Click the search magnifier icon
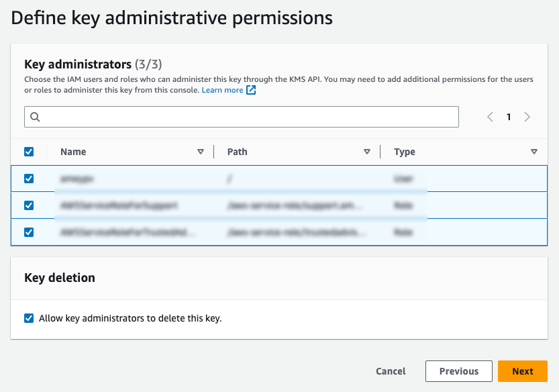 pyautogui.click(x=35, y=117)
